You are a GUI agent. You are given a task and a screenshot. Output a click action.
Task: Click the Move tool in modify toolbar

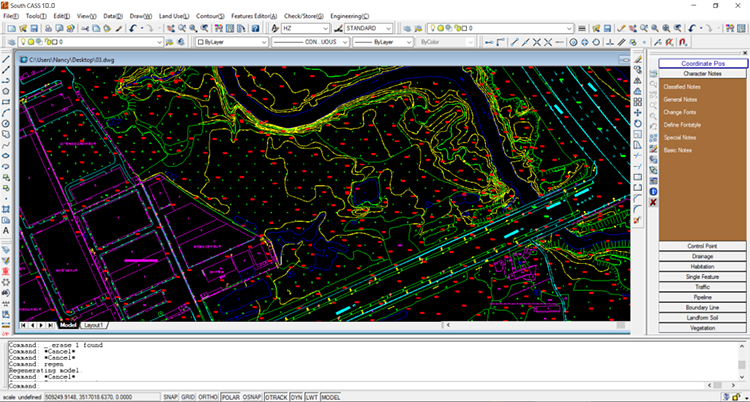coord(637,112)
